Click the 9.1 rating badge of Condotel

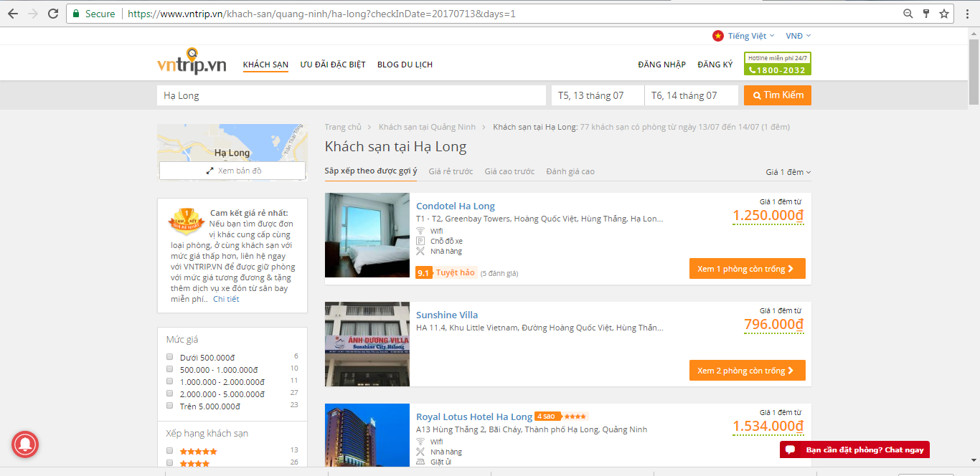point(423,272)
